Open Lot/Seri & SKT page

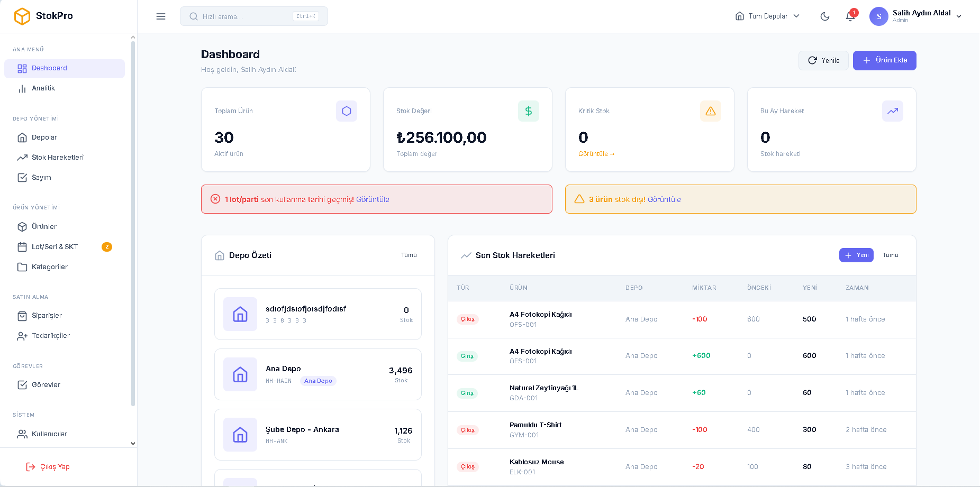(55, 247)
